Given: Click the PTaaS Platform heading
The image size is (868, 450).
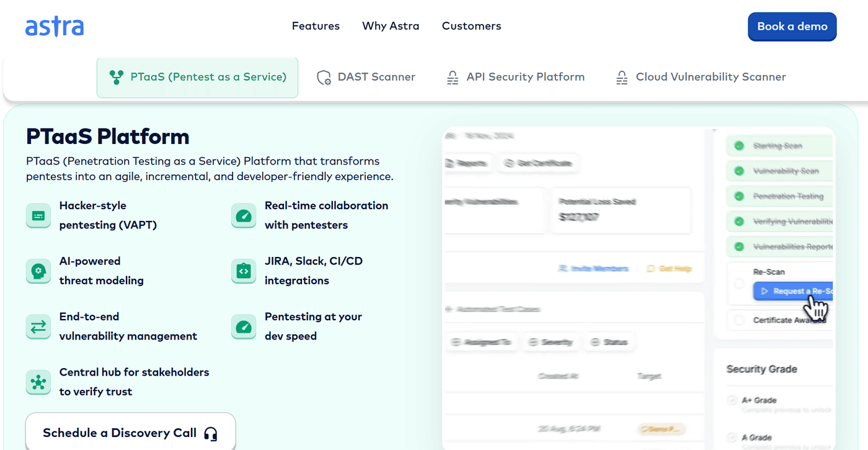Looking at the screenshot, I should (x=108, y=137).
